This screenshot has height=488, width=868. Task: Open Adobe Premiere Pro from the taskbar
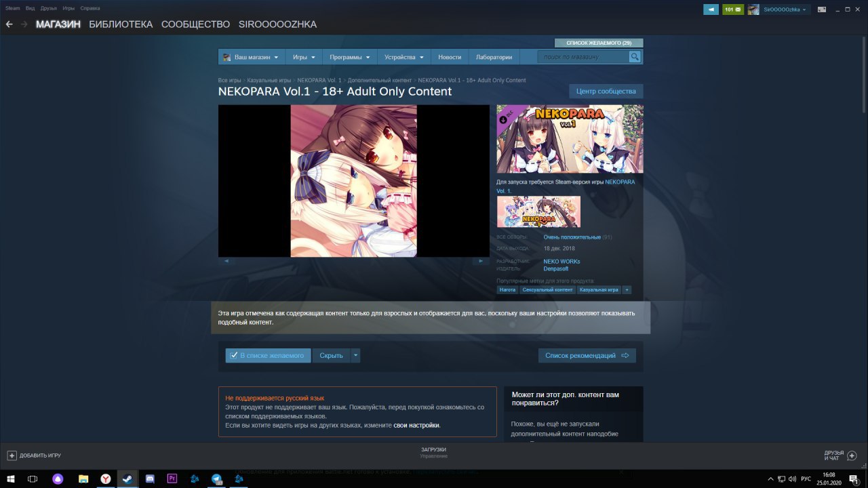(172, 479)
